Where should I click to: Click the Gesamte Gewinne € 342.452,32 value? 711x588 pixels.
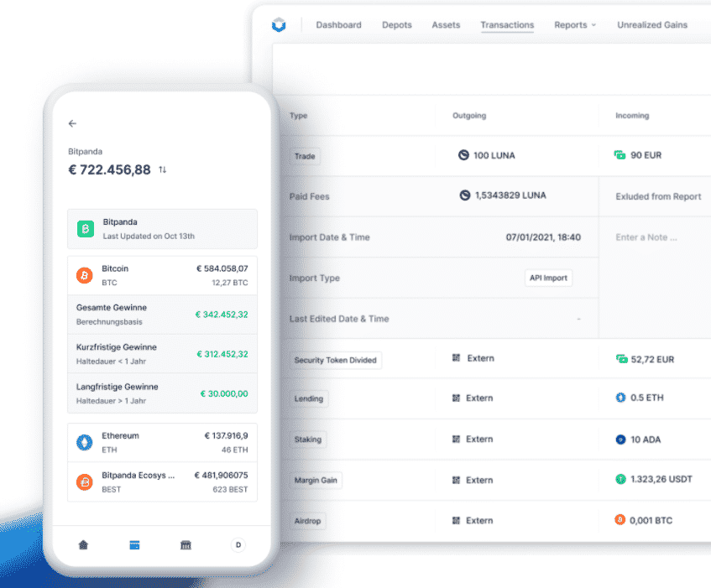point(222,315)
